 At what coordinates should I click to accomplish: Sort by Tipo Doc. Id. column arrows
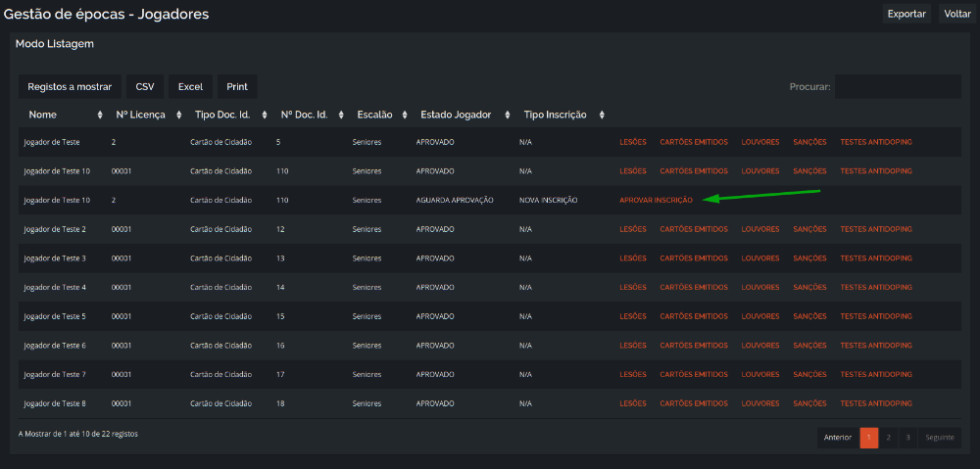(x=265, y=115)
